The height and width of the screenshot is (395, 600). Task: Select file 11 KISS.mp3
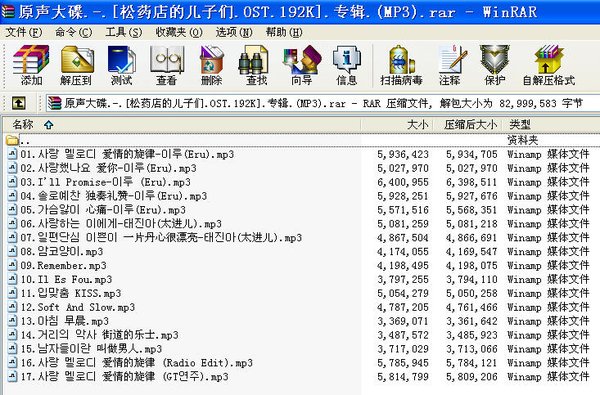point(70,293)
